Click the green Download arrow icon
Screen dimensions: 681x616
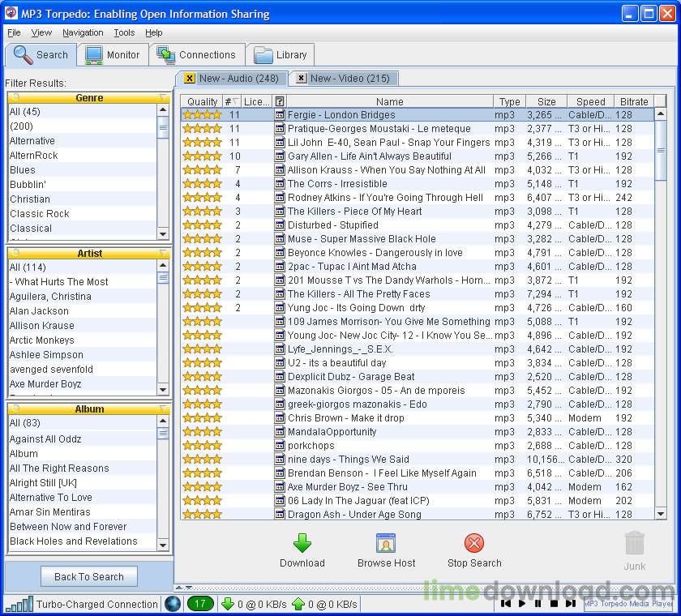pos(302,543)
